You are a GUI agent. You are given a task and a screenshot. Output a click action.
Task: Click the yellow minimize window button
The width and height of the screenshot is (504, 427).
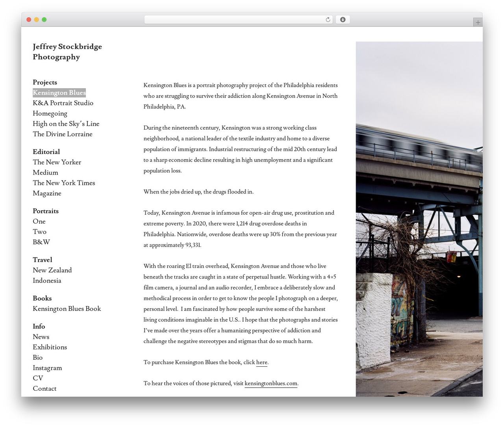tap(37, 20)
